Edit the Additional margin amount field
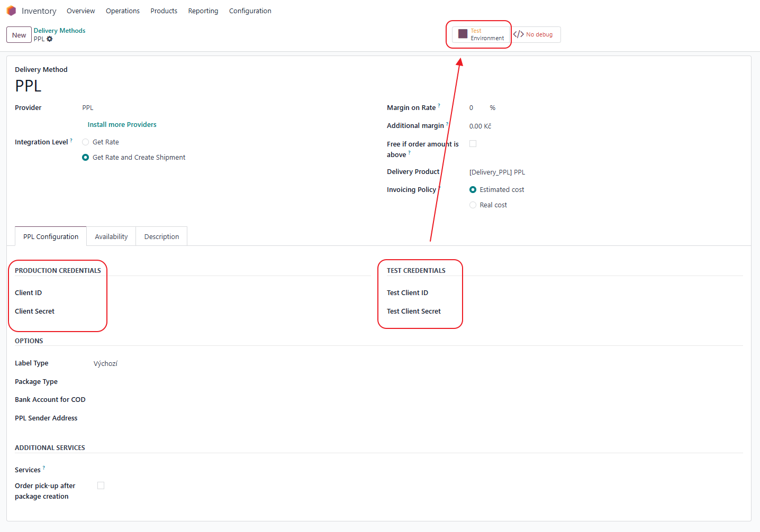760x532 pixels. coord(481,126)
